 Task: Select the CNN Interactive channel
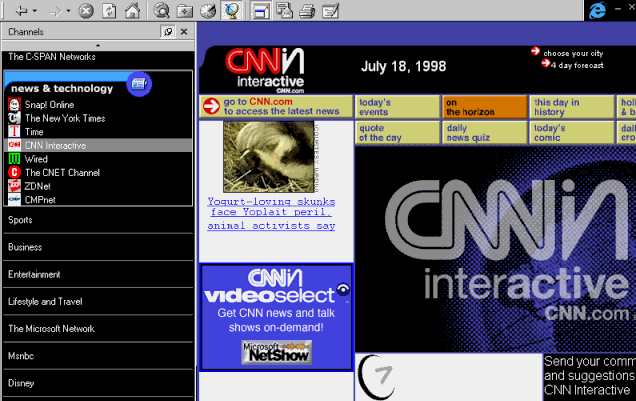click(x=55, y=146)
